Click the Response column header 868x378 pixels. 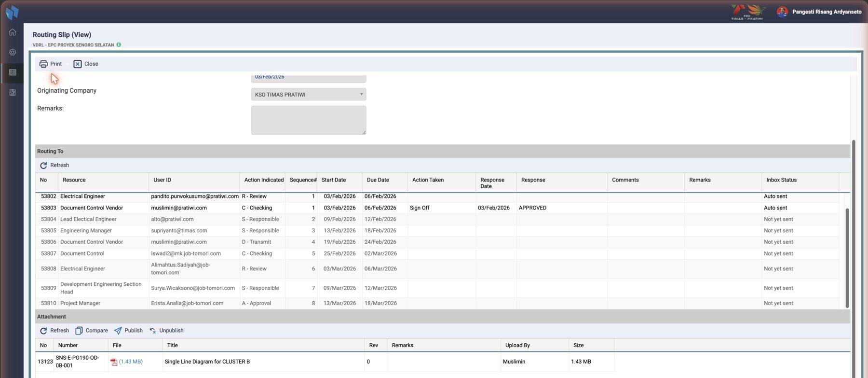click(562, 183)
